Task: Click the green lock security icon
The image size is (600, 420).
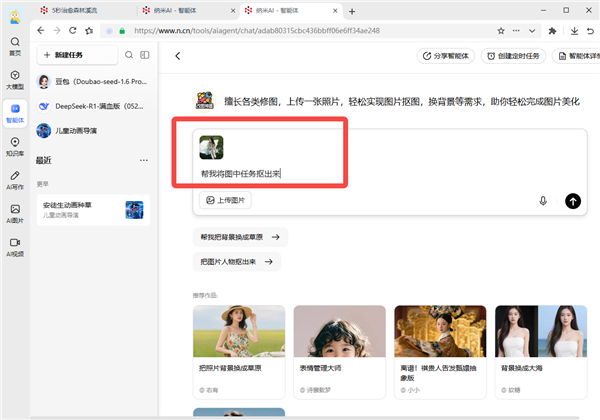Action: point(122,31)
